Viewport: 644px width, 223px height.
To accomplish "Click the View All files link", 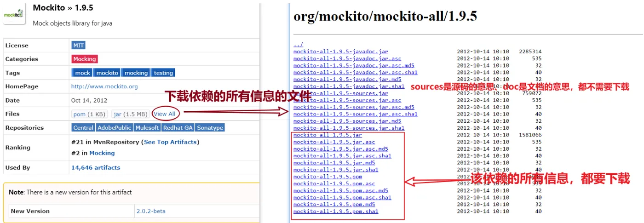I will (x=165, y=114).
